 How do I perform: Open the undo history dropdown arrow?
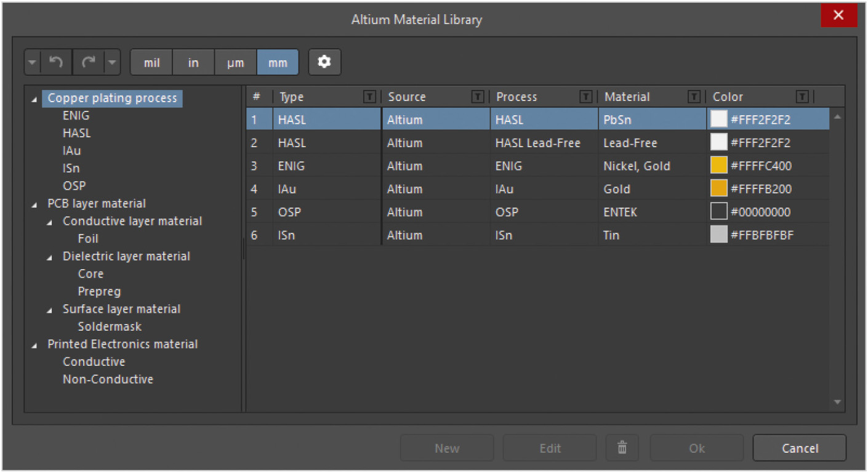33,62
